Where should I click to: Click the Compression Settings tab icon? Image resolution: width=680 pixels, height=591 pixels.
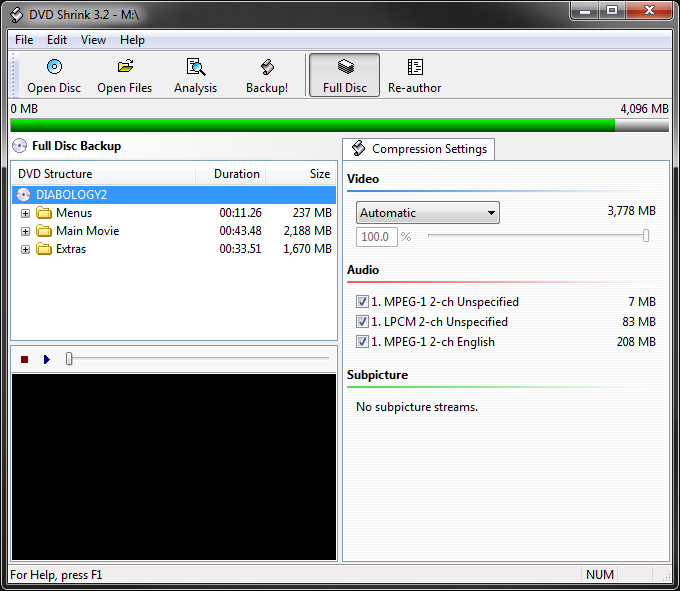(x=358, y=148)
